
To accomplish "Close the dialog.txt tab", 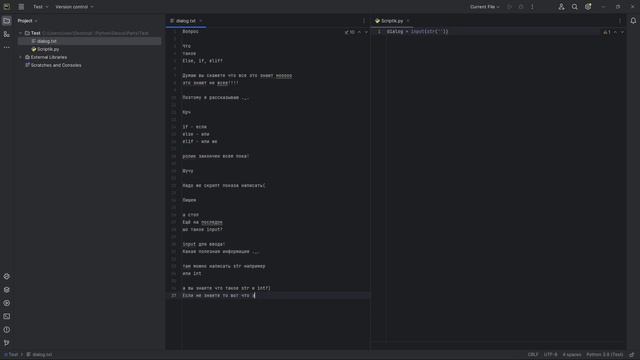I will (201, 21).
